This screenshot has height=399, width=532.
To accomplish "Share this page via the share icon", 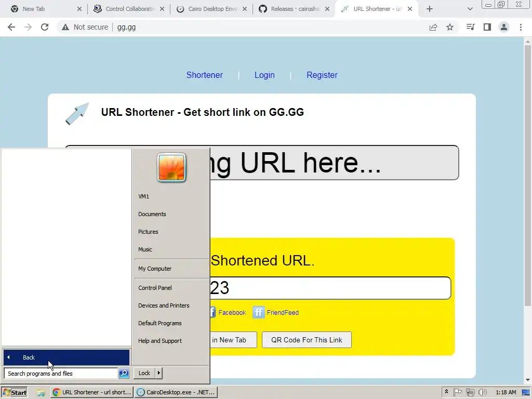I will 433,27.
